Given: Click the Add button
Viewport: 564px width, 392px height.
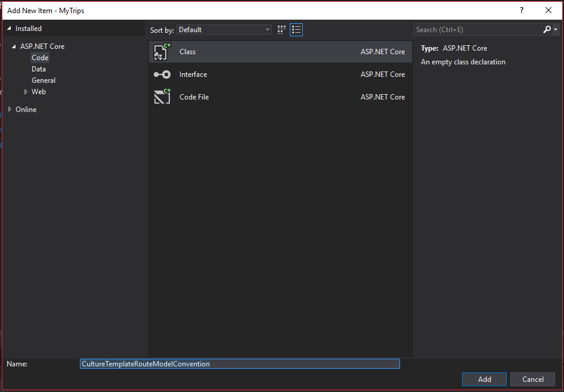Looking at the screenshot, I should tap(484, 379).
